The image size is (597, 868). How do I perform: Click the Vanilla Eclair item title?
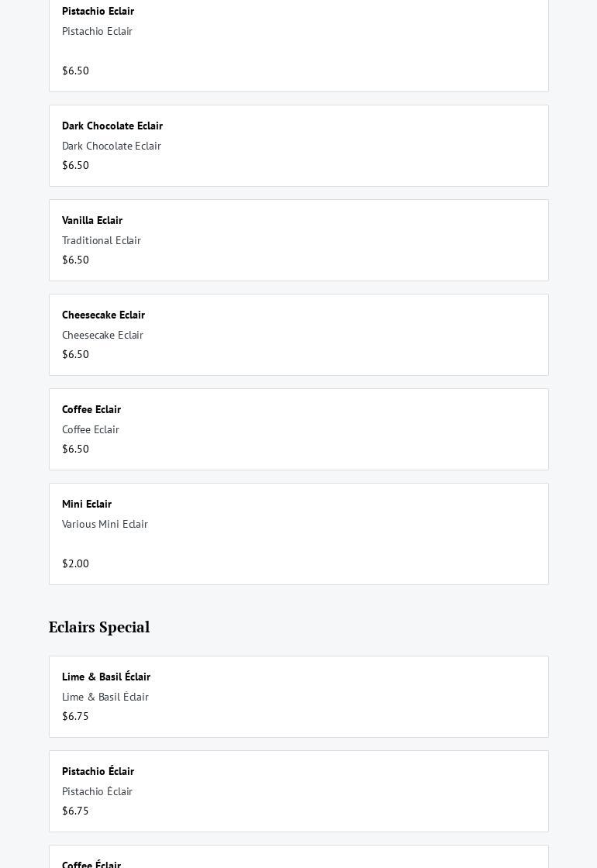[92, 220]
